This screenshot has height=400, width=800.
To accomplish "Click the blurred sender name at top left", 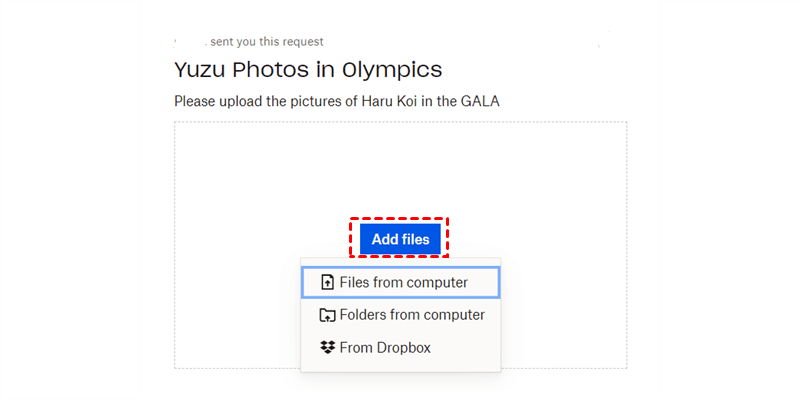I will pyautogui.click(x=189, y=42).
